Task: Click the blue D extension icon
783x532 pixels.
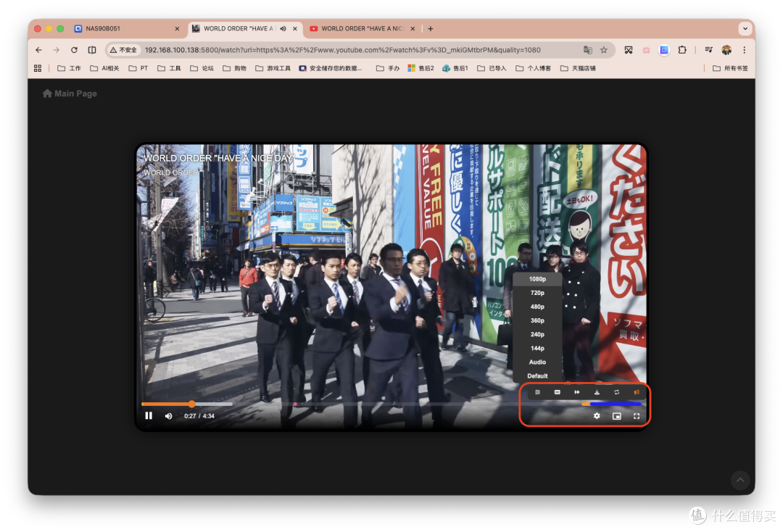Action: 664,50
